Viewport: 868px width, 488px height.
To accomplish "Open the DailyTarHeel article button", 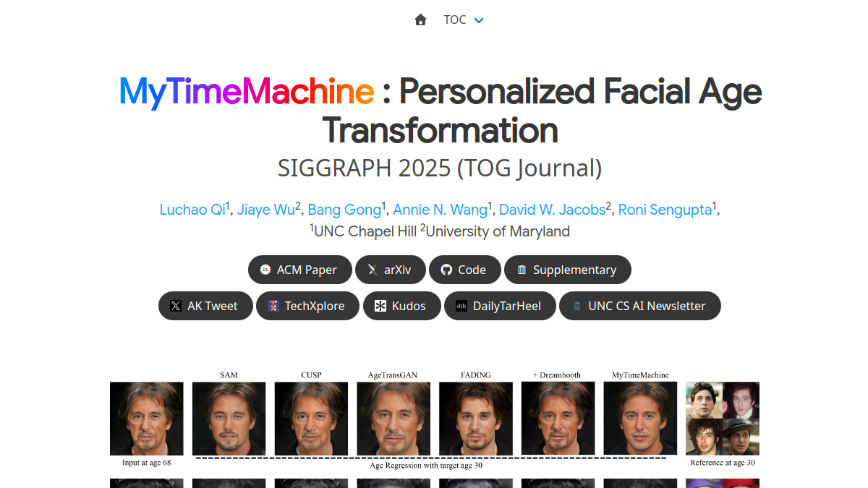I will click(500, 306).
